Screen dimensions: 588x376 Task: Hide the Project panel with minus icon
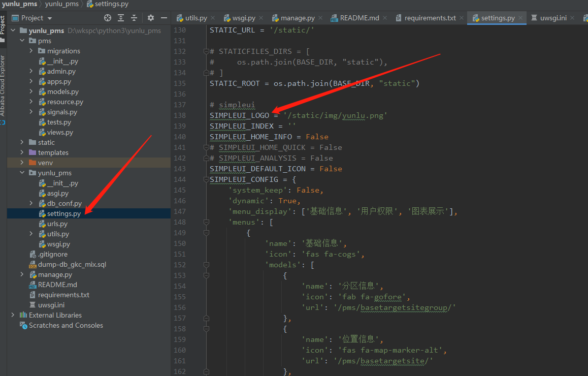pos(164,18)
